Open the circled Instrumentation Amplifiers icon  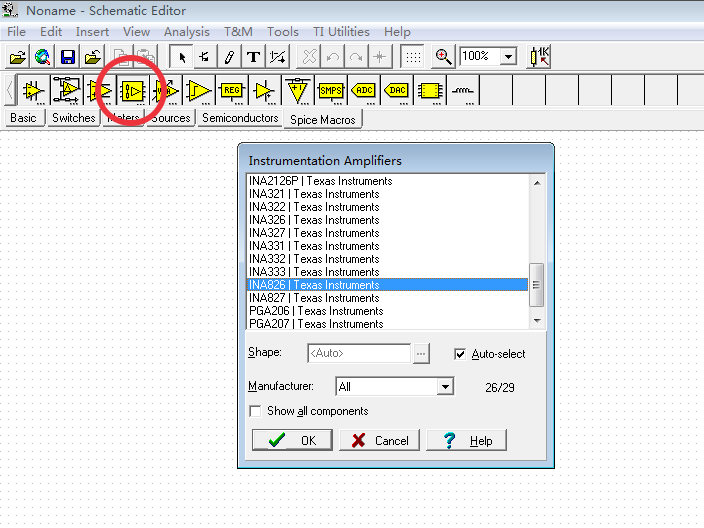click(133, 91)
